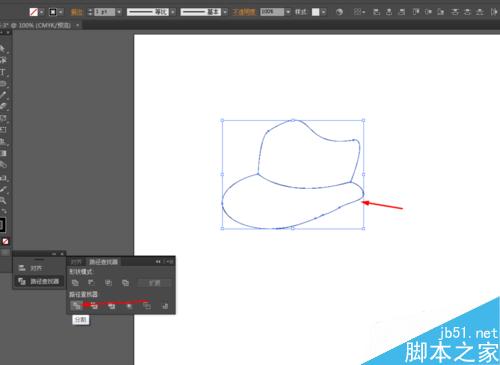
Task: Click the graphic style swatch
Action: coord(315,12)
